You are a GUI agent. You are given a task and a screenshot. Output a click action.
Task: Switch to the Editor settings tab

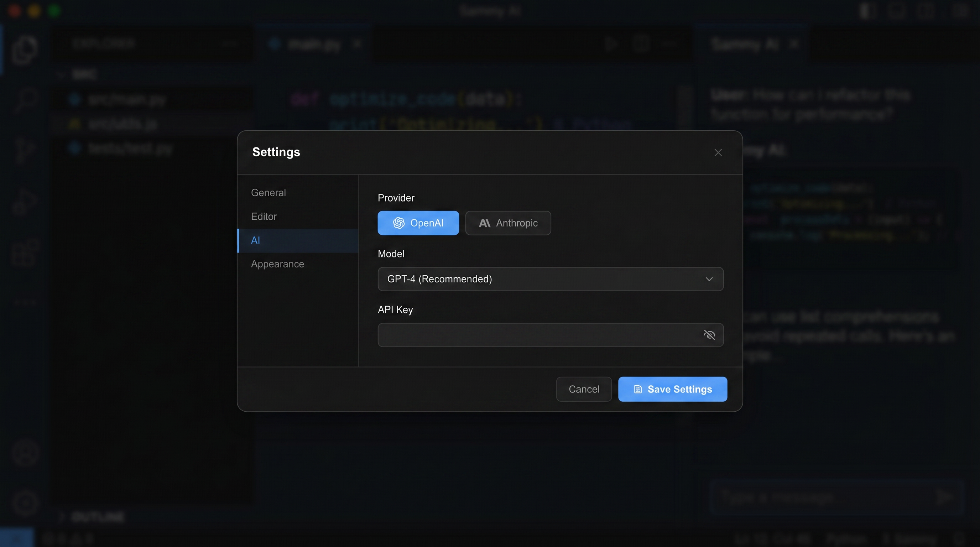point(264,216)
